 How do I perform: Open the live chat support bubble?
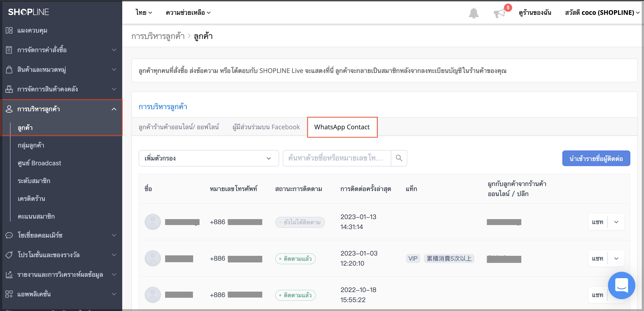click(621, 285)
